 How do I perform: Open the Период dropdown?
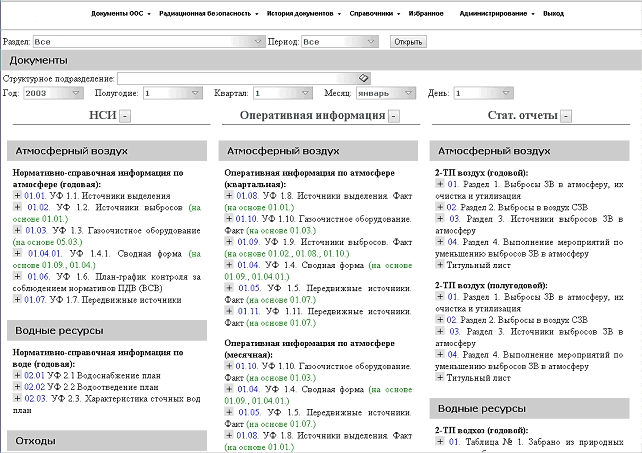(x=340, y=42)
